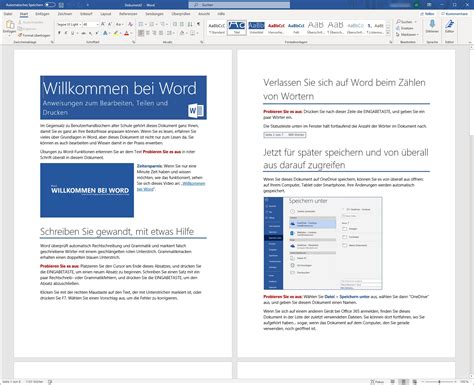Toggle superscript formatting

[x=97, y=33]
